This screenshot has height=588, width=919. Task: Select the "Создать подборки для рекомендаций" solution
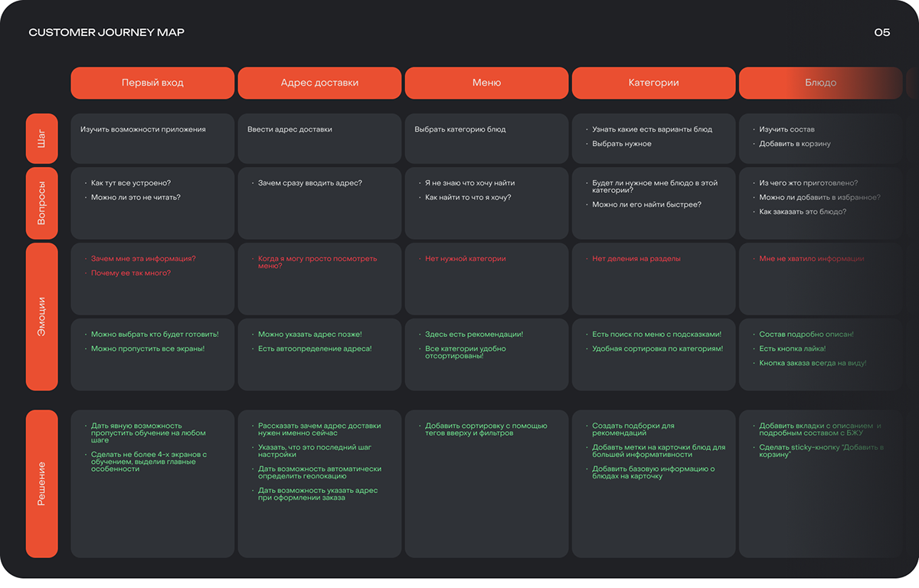[x=633, y=430]
